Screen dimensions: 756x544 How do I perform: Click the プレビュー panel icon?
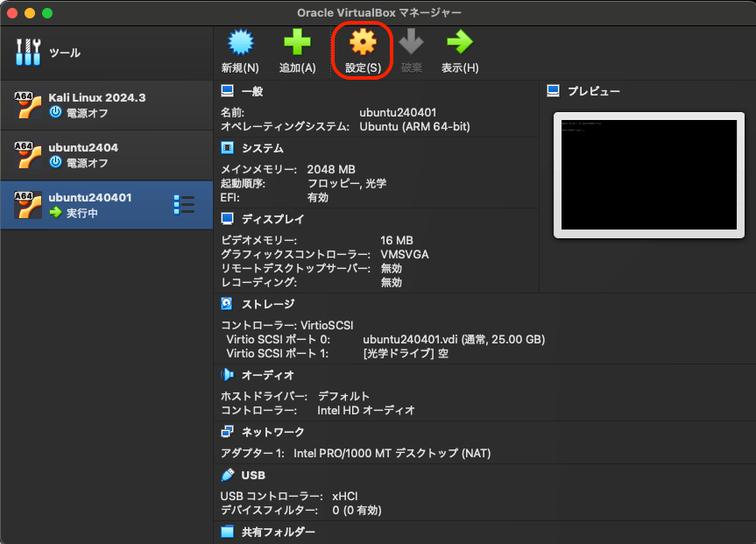click(x=553, y=91)
